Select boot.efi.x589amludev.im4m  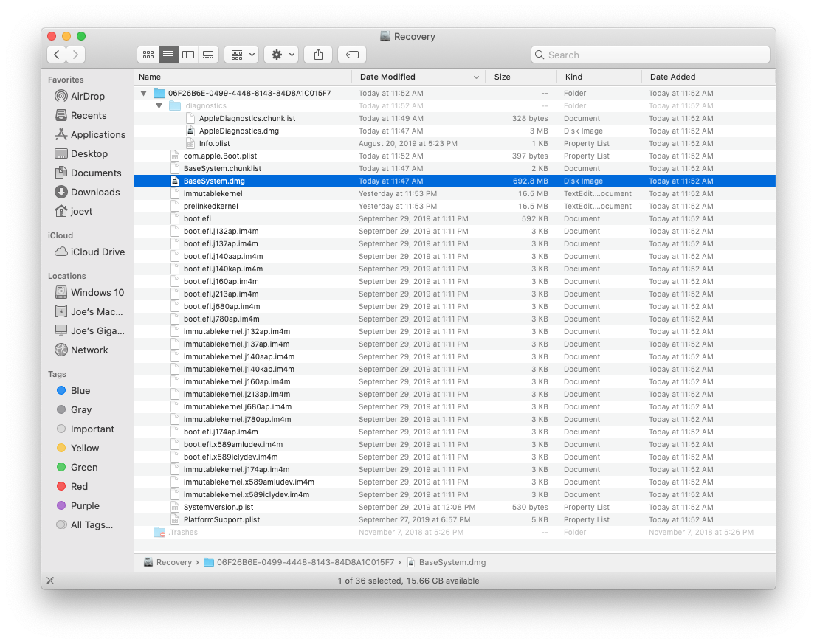tap(455, 445)
